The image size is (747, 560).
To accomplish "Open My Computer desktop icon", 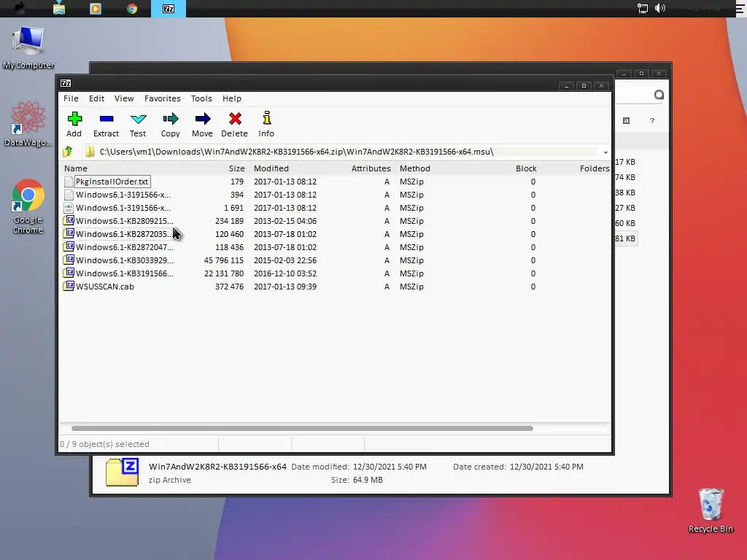I will click(28, 47).
